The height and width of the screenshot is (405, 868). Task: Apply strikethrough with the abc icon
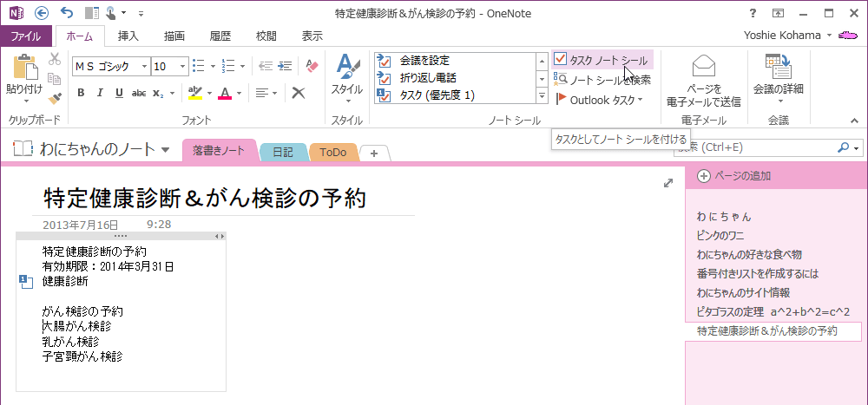point(138,93)
